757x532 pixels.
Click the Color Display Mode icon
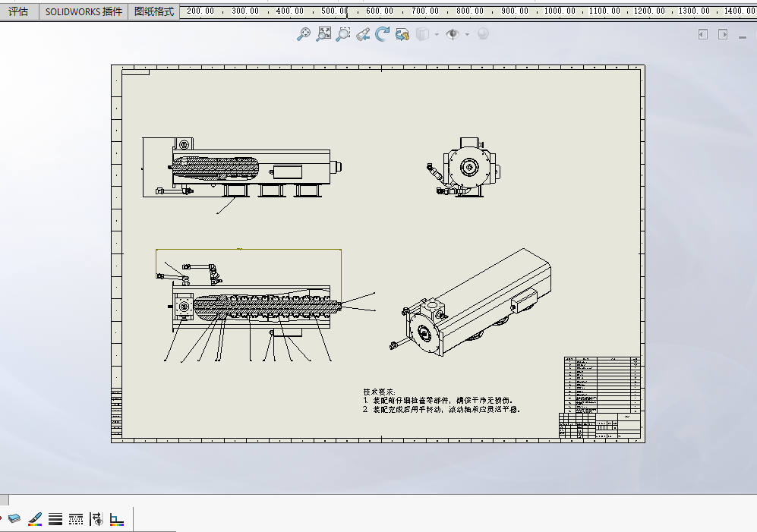tap(117, 519)
